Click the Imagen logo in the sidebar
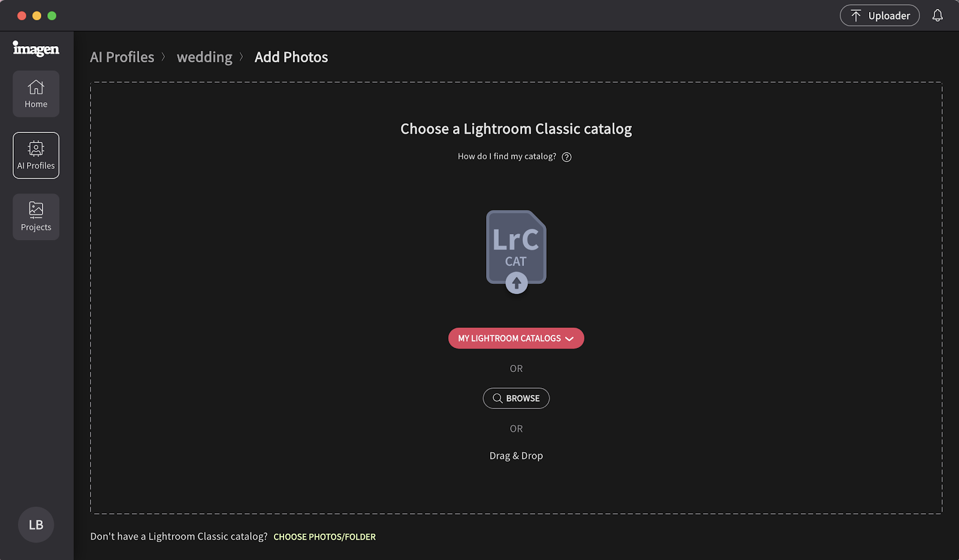This screenshot has height=560, width=959. [x=36, y=49]
